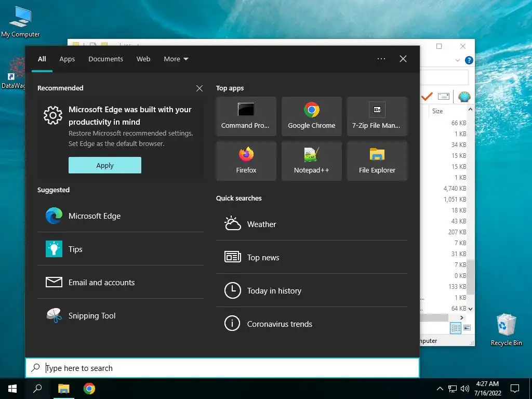
Task: Expand the More dropdown tab
Action: (176, 59)
